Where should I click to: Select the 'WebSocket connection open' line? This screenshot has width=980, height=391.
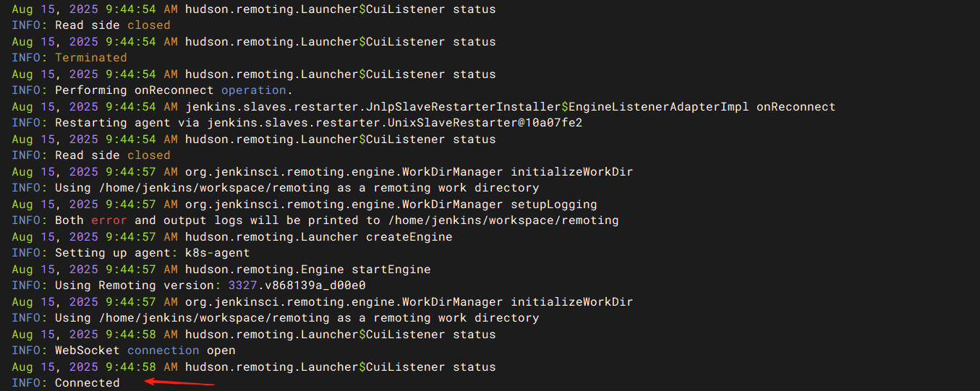tap(124, 351)
